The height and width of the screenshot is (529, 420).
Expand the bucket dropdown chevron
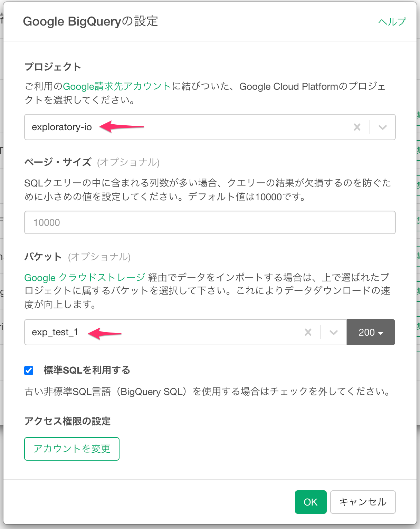pyautogui.click(x=333, y=333)
